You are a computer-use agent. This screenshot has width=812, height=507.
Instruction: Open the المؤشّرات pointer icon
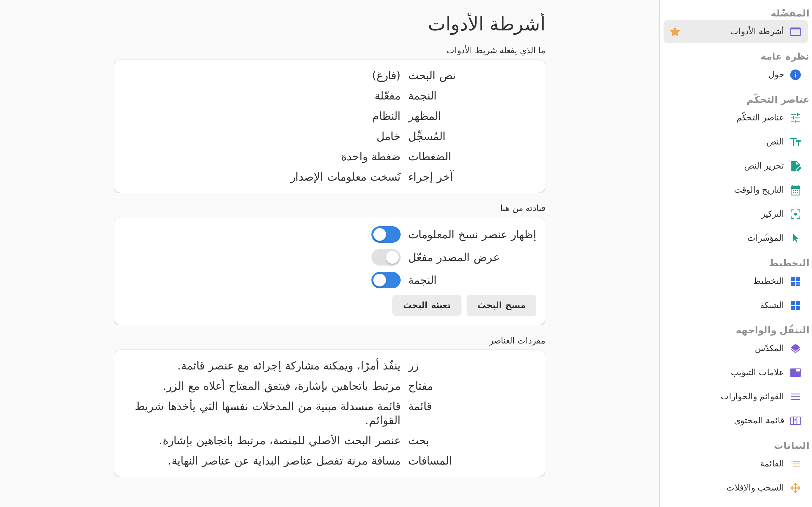pyautogui.click(x=795, y=238)
